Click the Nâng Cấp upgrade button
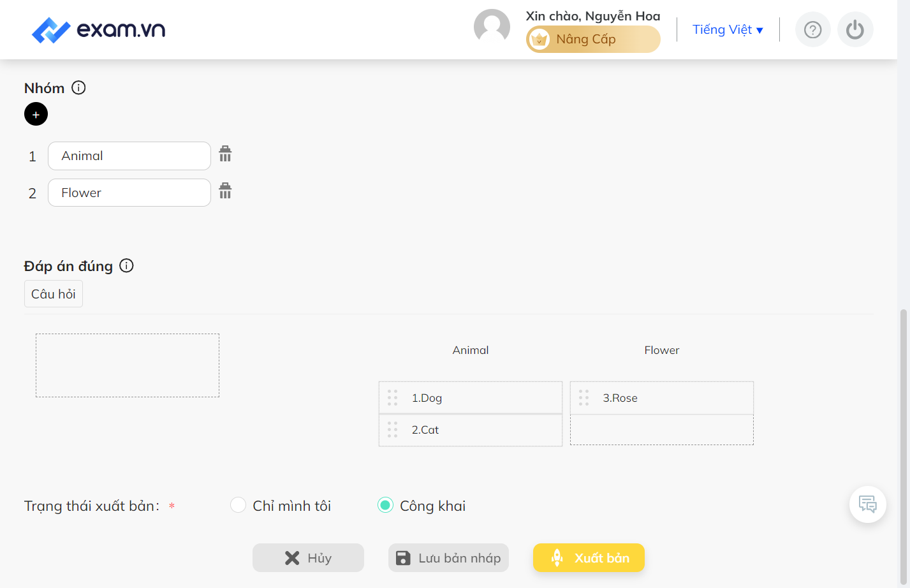Viewport: 910px width, 588px height. click(593, 40)
